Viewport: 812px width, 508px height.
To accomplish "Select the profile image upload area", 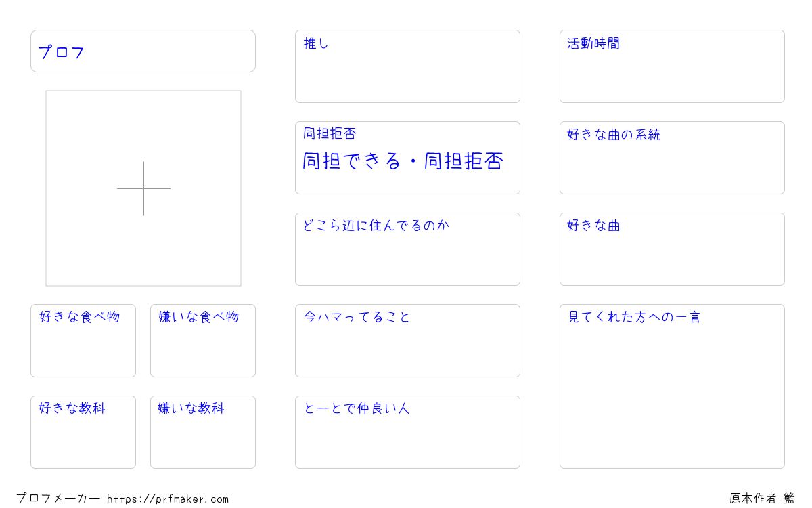I will (143, 188).
